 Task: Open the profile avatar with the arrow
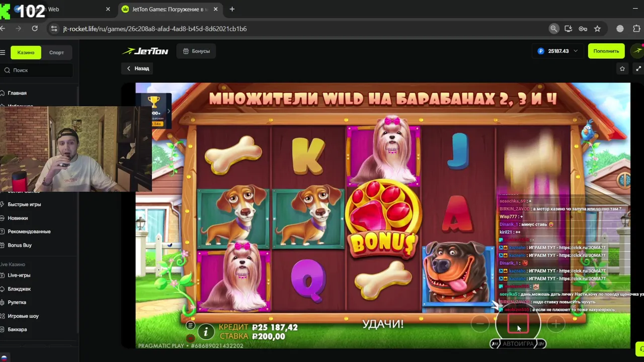[638, 51]
